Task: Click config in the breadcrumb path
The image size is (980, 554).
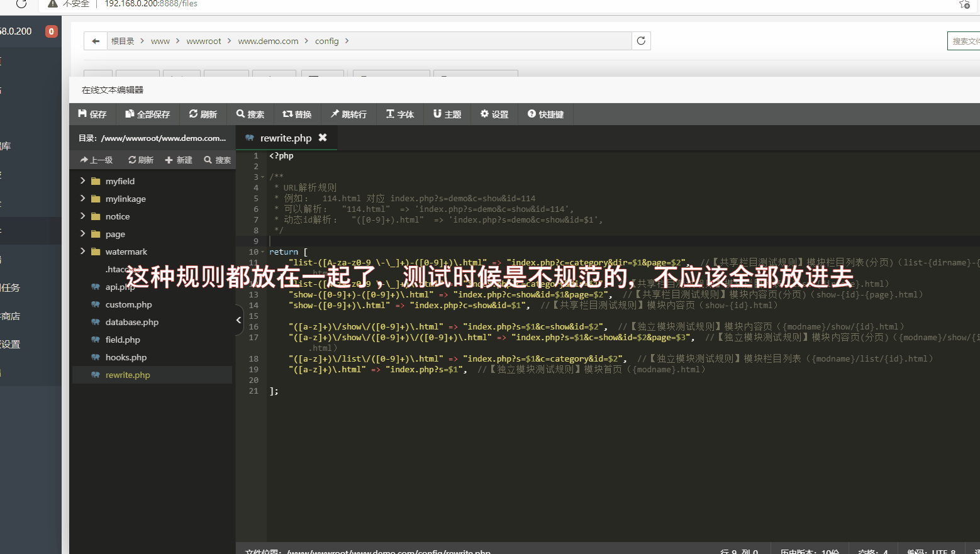Action: point(327,41)
